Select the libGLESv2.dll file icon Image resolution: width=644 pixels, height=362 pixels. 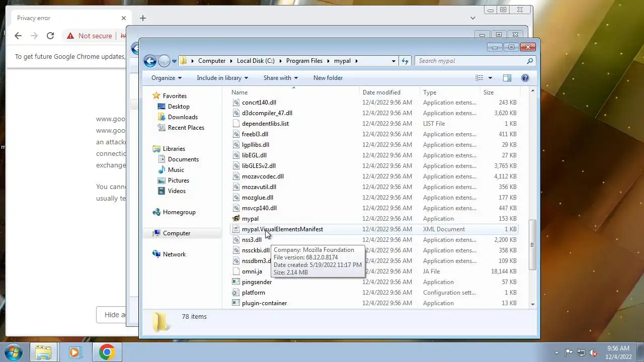[236, 166]
